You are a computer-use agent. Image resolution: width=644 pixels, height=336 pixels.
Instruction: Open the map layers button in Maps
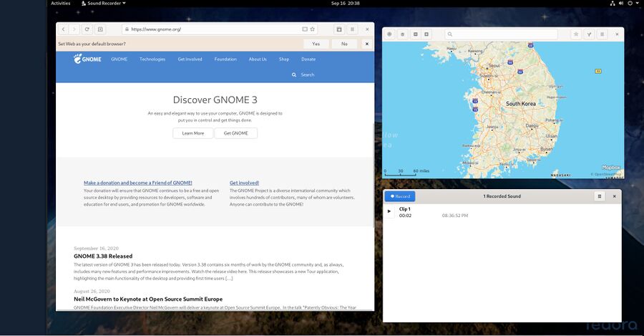coord(402,34)
